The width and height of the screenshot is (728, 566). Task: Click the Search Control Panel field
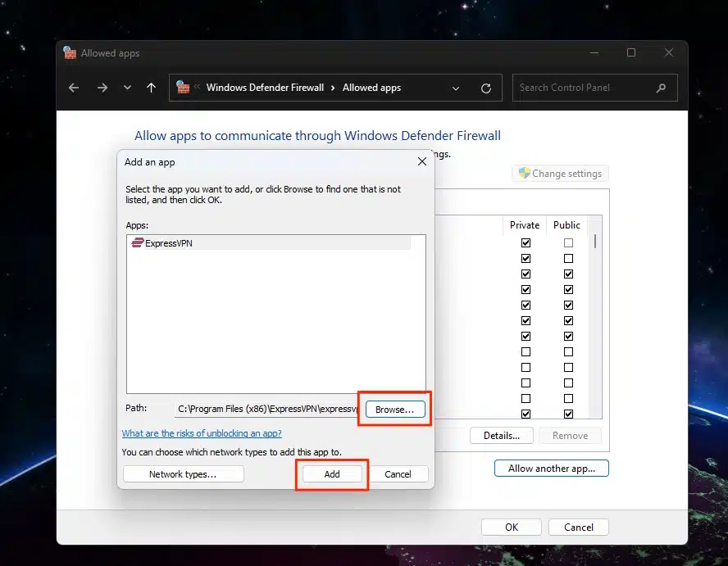[594, 88]
